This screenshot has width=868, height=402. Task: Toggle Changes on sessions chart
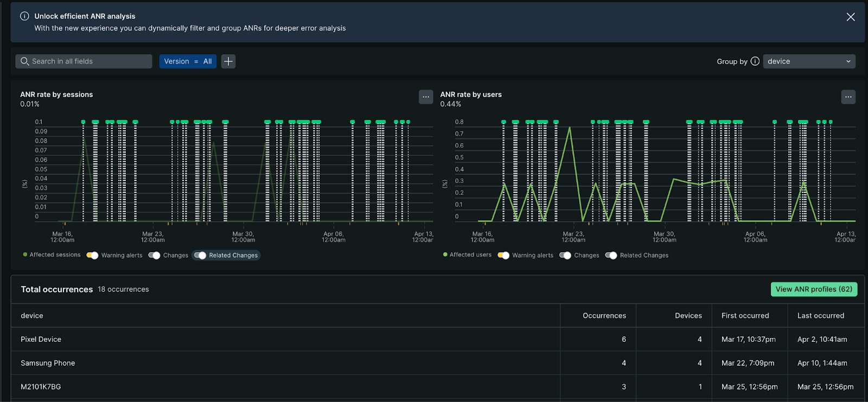click(154, 256)
